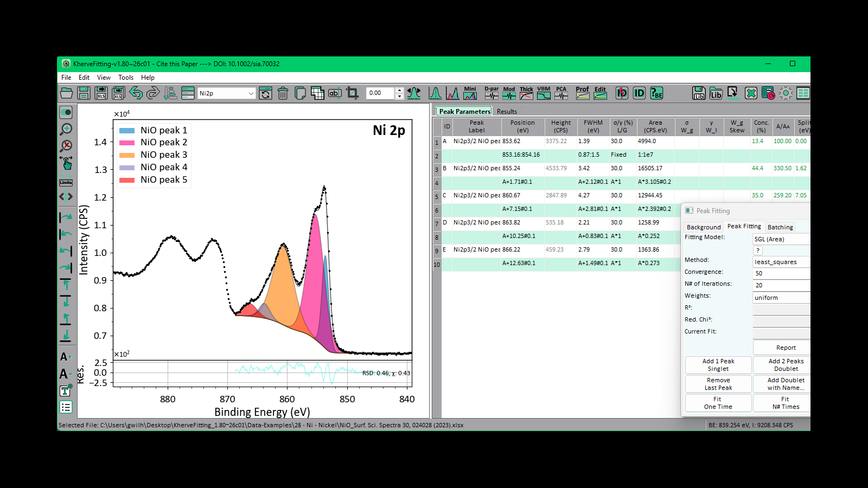Open the PCA tool

[561, 93]
